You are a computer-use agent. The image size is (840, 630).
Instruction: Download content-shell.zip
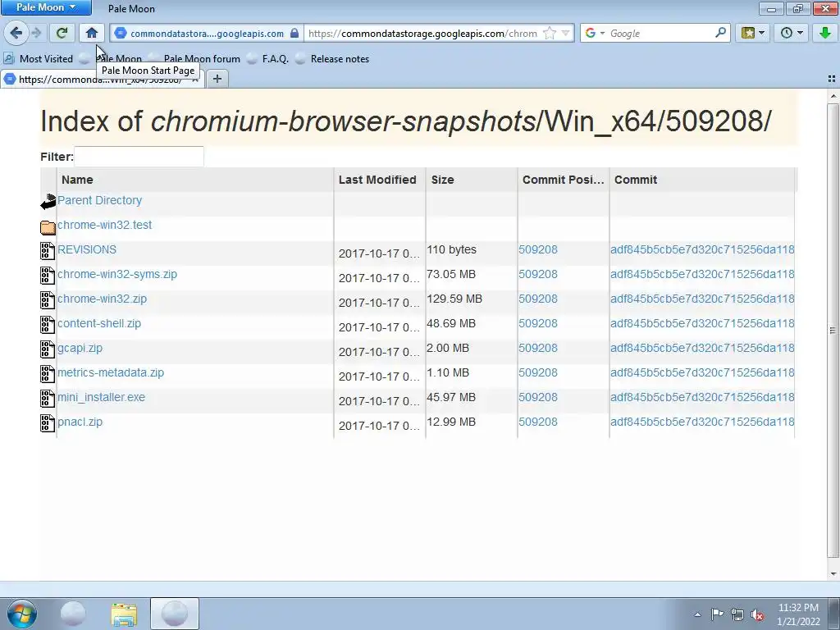99,323
